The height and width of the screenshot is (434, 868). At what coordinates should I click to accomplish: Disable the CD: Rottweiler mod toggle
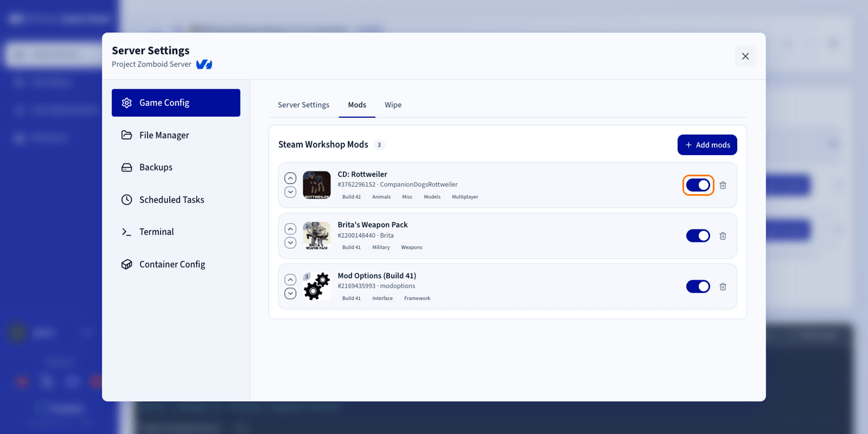698,185
